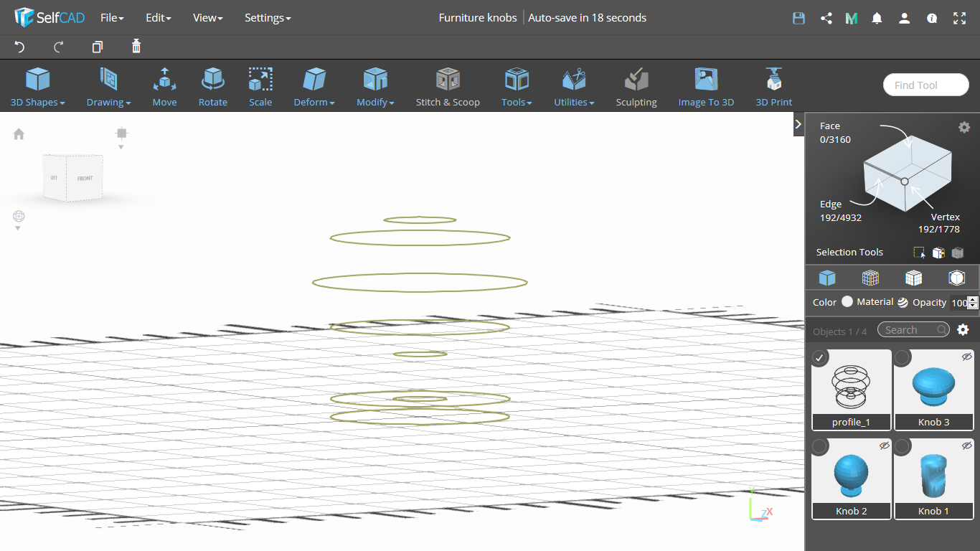Share the project
The height and width of the screenshot is (551, 980).
point(826,18)
